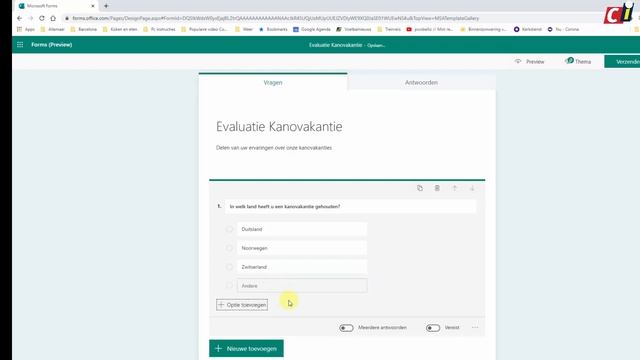Switch to the Vragen tab
Image resolution: width=640 pixels, height=360 pixels.
(273, 82)
